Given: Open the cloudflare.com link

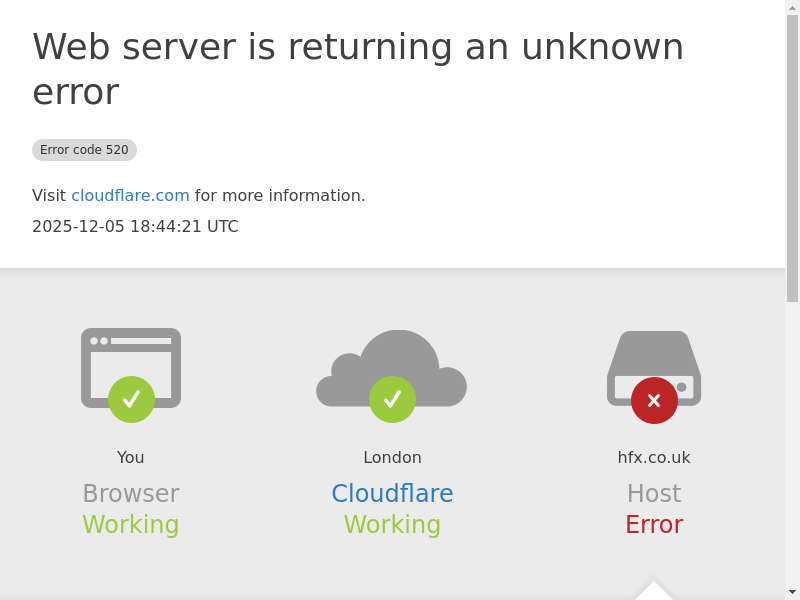Looking at the screenshot, I should (x=130, y=196).
